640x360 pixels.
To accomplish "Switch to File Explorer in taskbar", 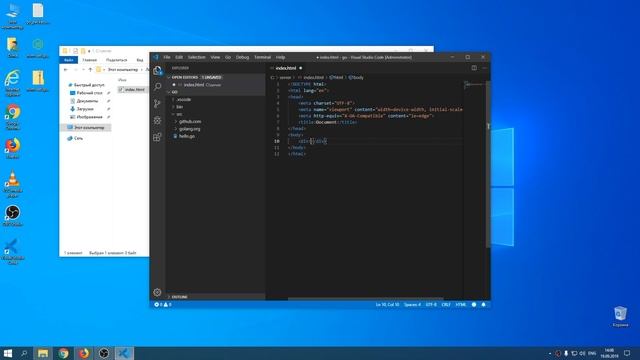I will pos(43,353).
